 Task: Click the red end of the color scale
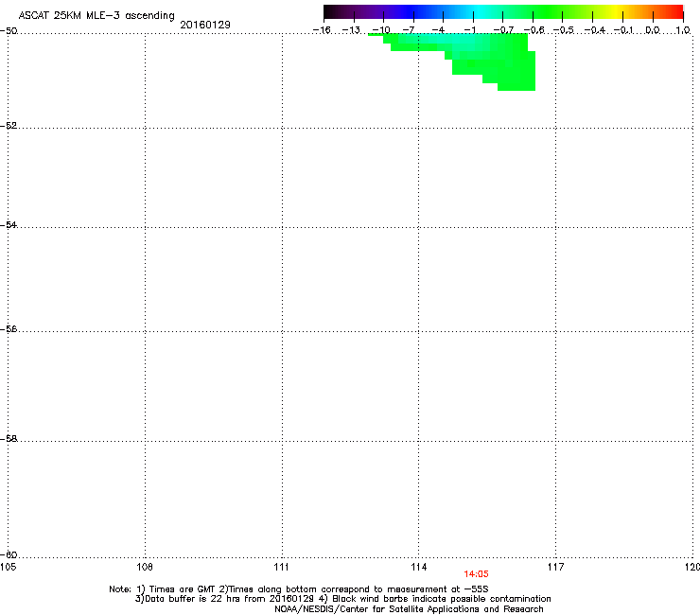tap(674, 12)
